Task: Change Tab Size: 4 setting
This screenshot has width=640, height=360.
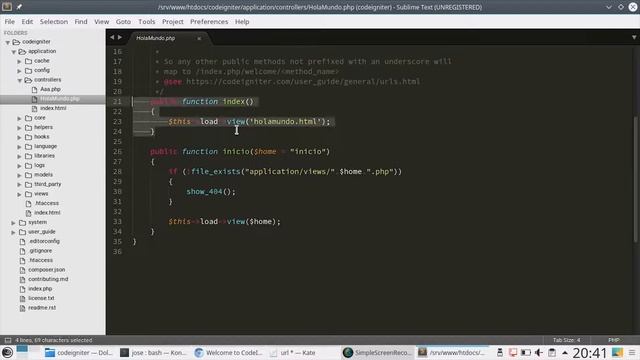Action: (x=566, y=340)
